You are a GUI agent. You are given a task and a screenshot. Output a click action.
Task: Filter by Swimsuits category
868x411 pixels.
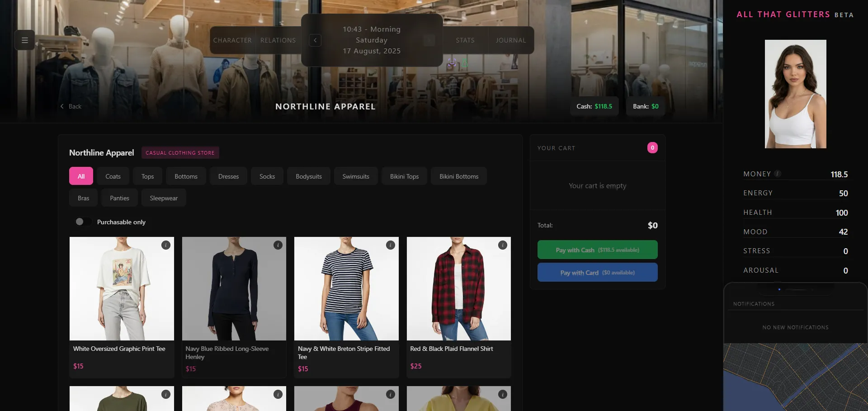[356, 176]
